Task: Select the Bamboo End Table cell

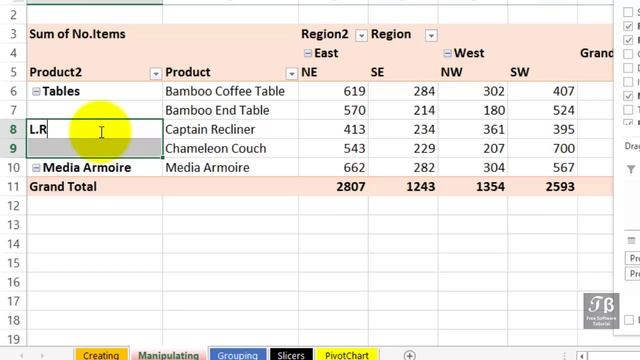Action: [230, 110]
